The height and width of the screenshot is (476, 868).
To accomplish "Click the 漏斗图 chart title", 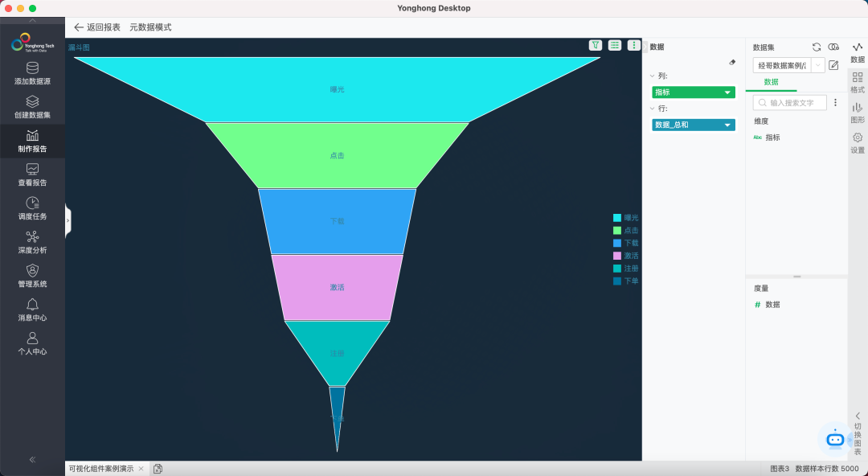I will pyautogui.click(x=79, y=47).
